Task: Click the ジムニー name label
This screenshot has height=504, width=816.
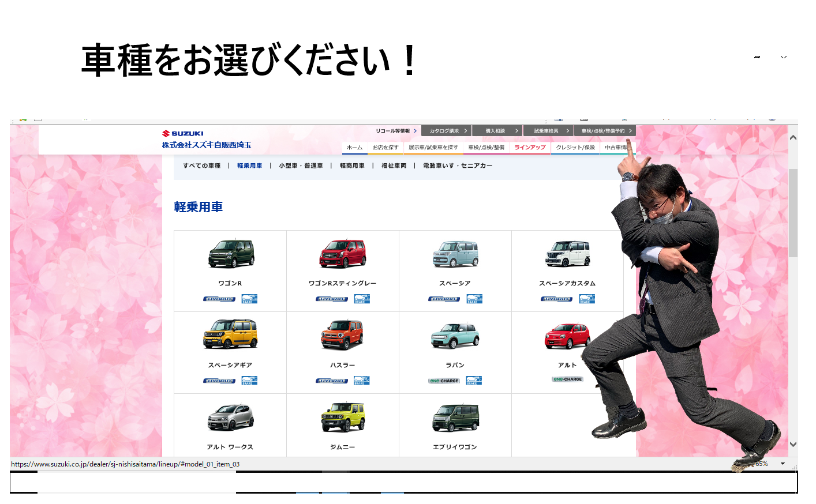Action: pyautogui.click(x=343, y=447)
